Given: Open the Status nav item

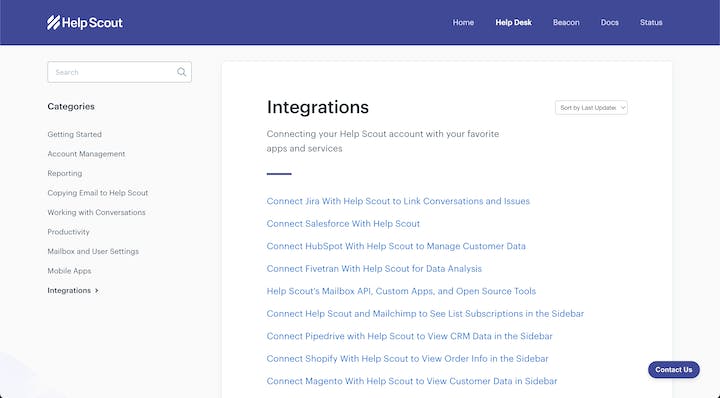Looking at the screenshot, I should pos(651,22).
